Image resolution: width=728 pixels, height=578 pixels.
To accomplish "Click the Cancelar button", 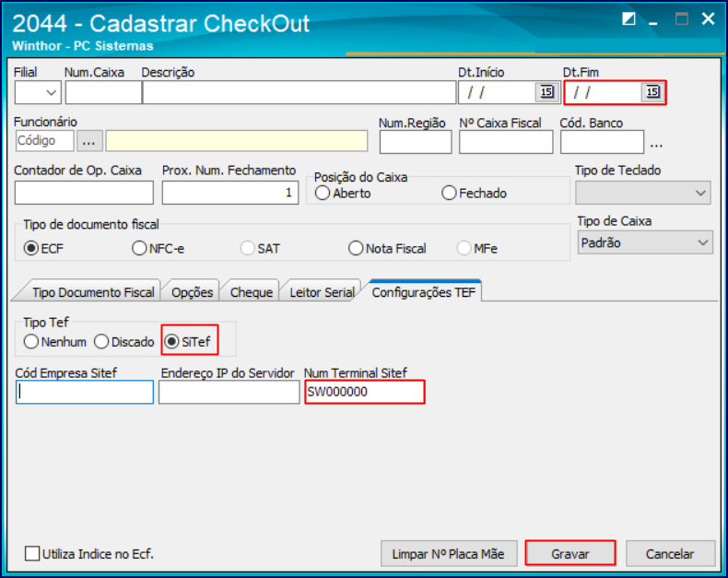I will [670, 554].
